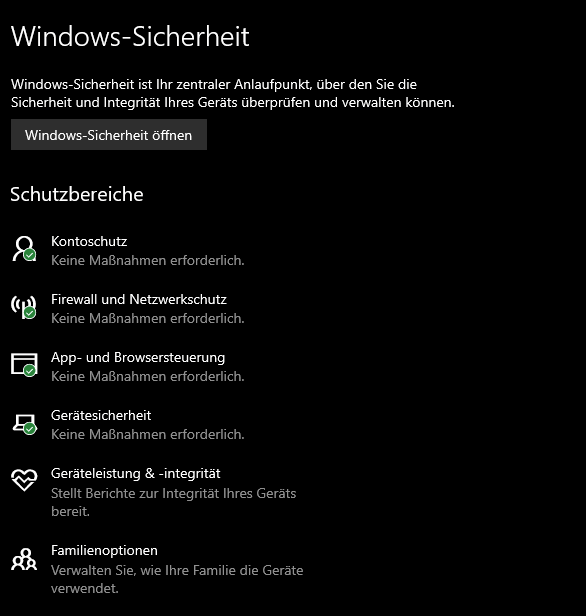Click the Familienoptionen family group icon

(x=24, y=559)
